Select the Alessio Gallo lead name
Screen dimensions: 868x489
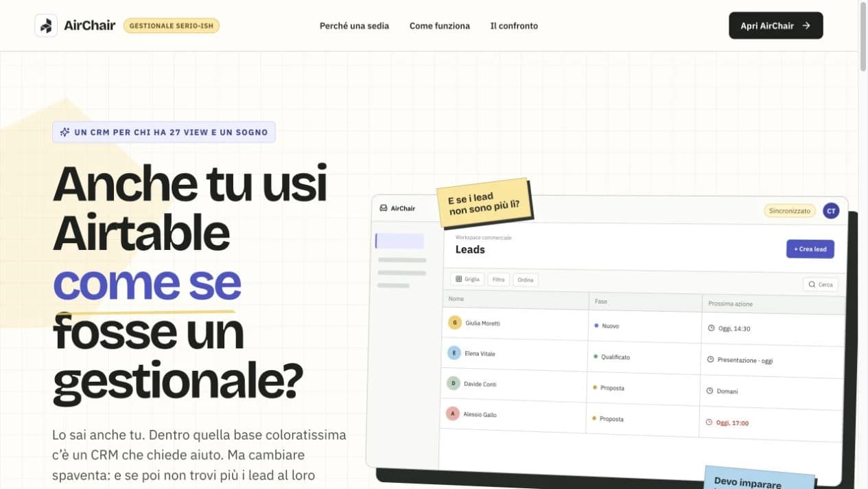point(480,415)
